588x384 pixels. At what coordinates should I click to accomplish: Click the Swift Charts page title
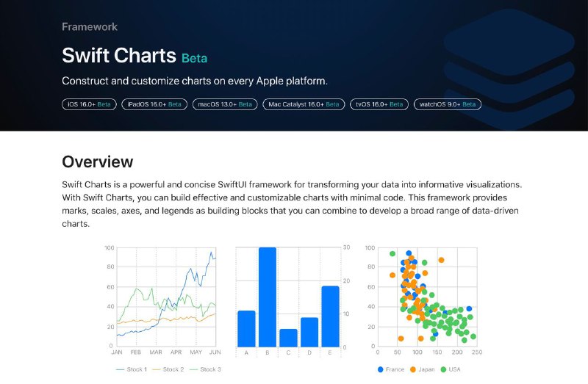[119, 56]
